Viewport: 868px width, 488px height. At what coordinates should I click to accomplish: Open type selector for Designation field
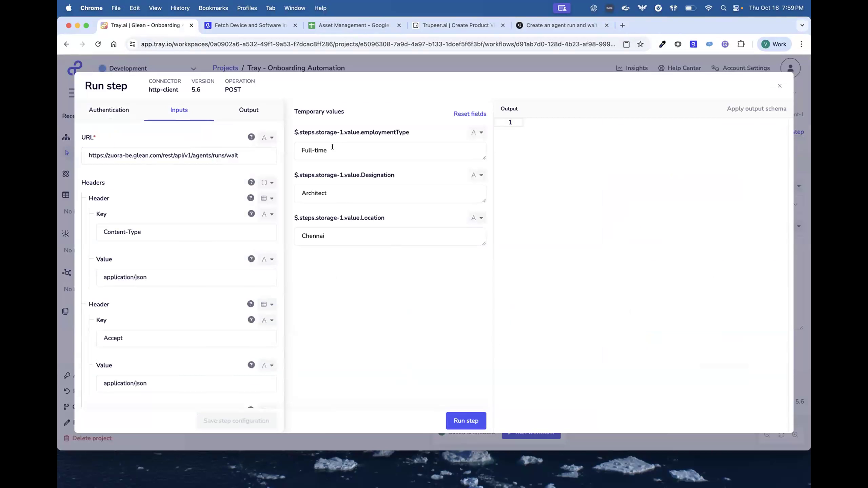477,175
